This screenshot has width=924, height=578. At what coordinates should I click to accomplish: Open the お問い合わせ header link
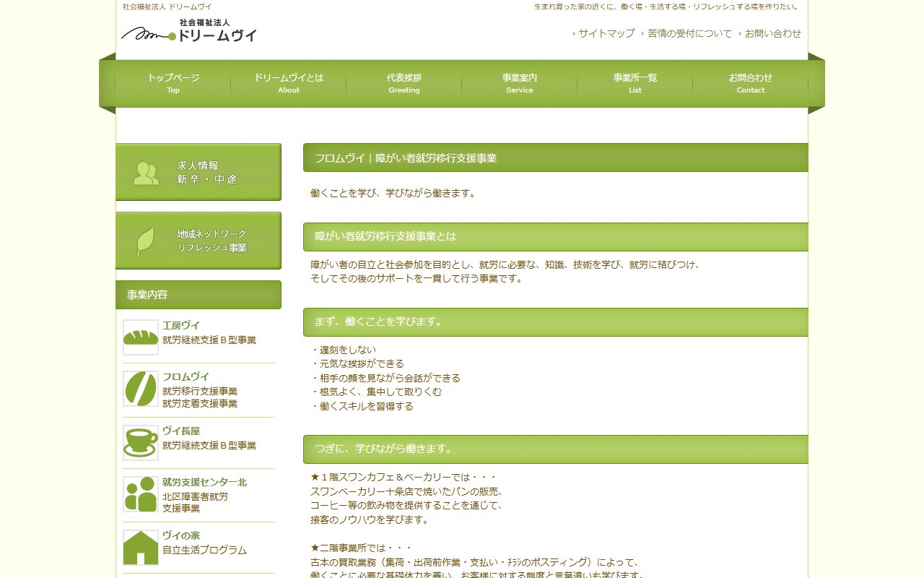pos(773,33)
